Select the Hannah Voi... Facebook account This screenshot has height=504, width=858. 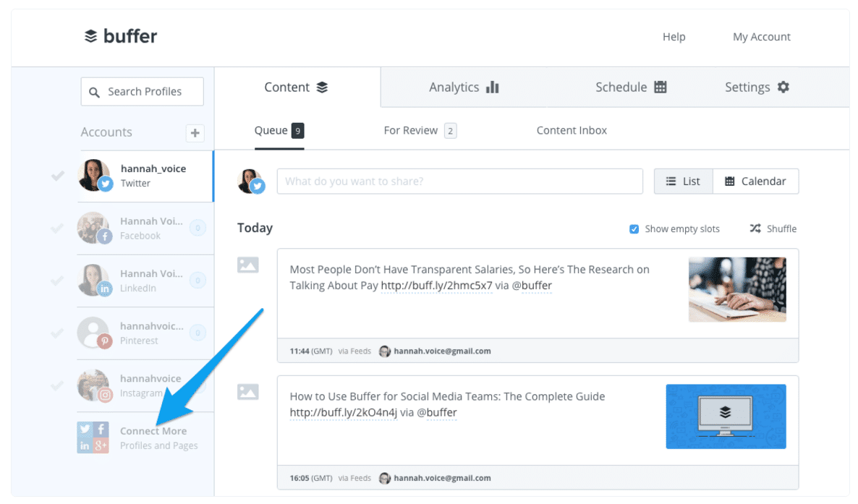[145, 228]
